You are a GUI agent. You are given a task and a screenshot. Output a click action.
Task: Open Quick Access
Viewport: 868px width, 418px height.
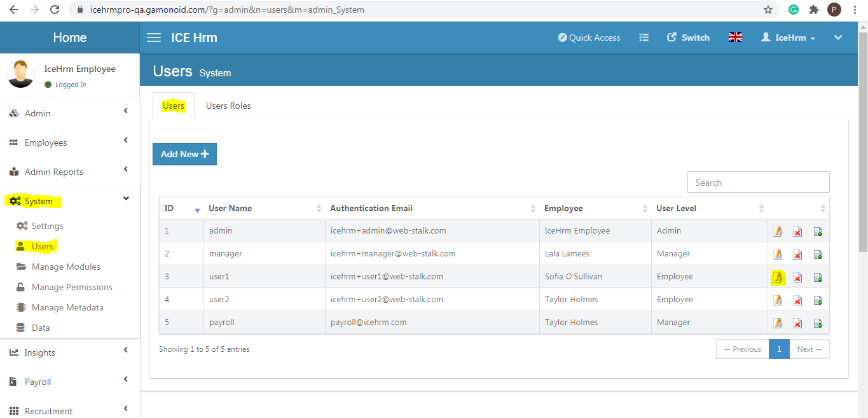[589, 38]
